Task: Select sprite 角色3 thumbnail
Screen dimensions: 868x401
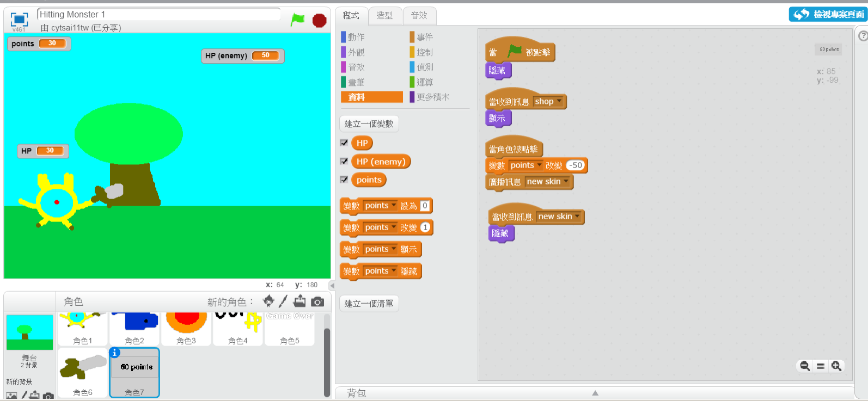Action: (186, 329)
